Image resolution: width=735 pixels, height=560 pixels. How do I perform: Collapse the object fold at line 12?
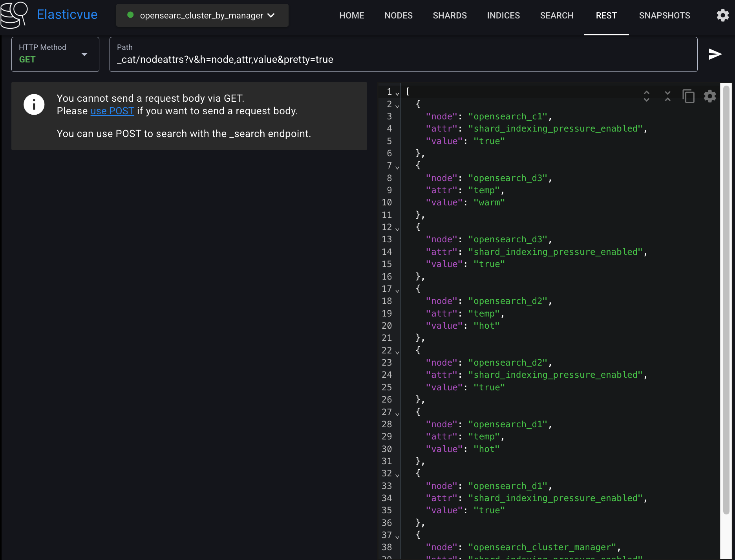click(x=397, y=229)
